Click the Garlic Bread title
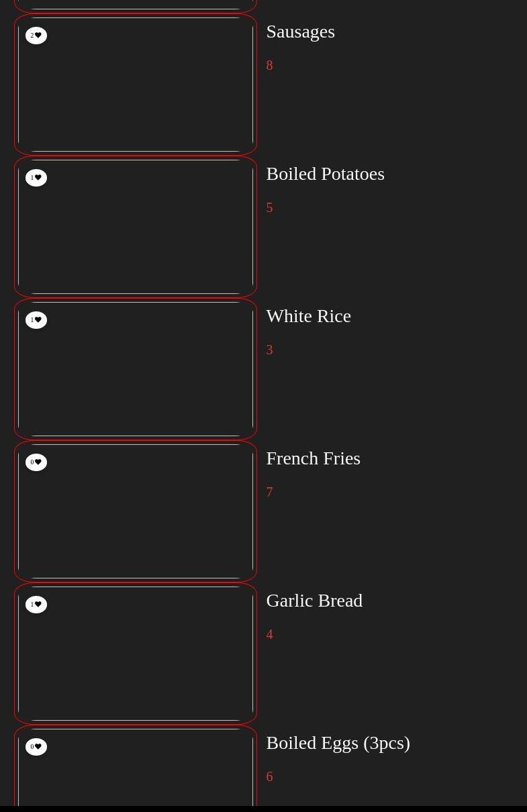Screen dimensions: 527x812 click(314, 601)
